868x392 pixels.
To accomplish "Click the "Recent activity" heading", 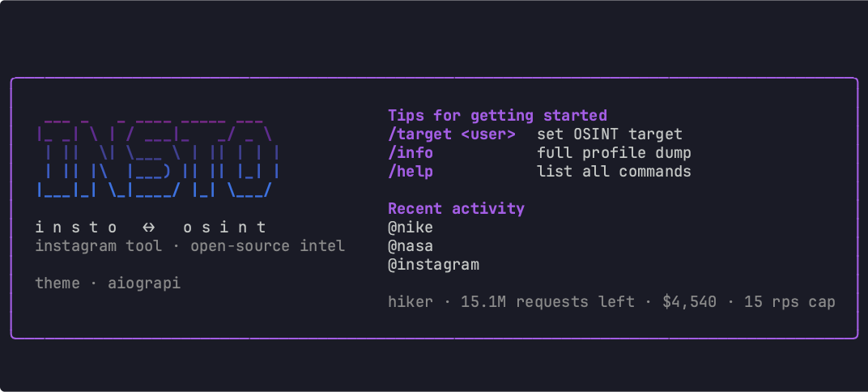I will coord(456,209).
